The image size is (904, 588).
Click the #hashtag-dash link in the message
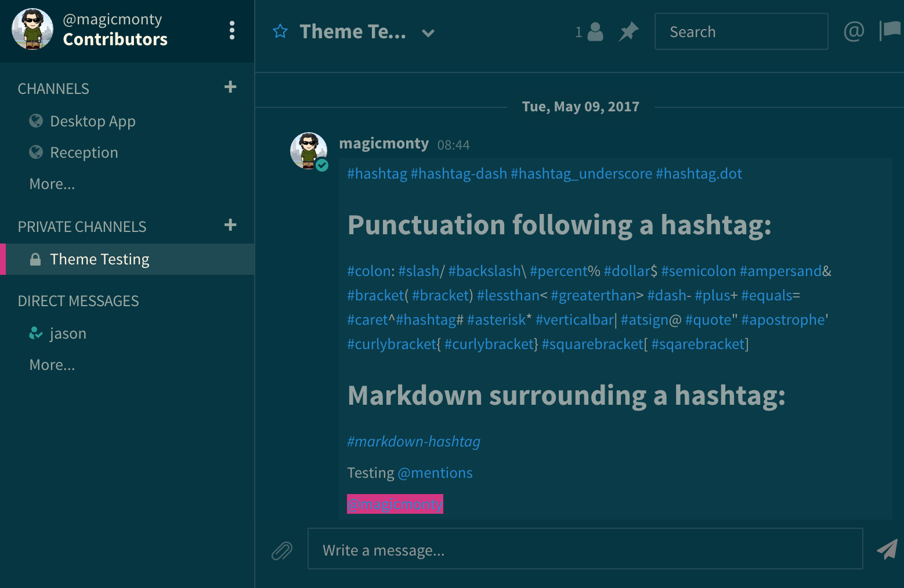point(459,173)
